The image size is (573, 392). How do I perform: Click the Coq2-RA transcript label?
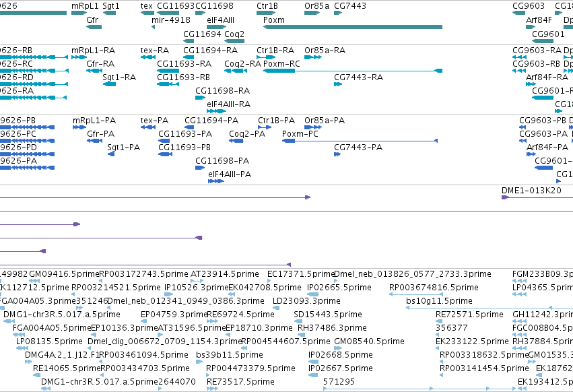click(242, 64)
